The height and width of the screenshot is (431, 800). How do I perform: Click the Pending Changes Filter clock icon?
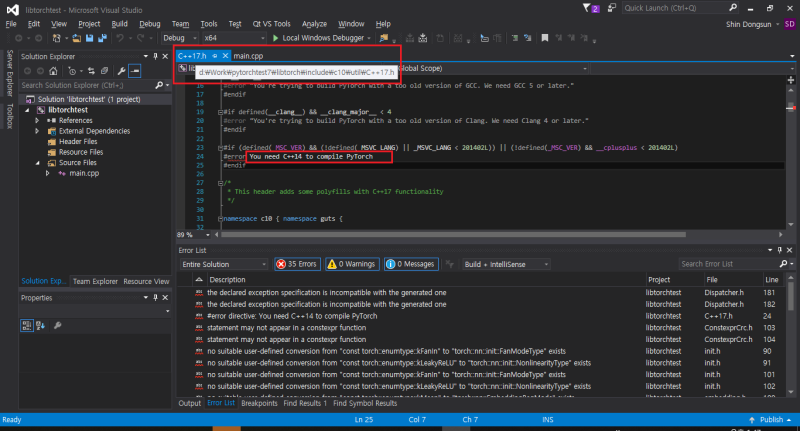pos(72,71)
